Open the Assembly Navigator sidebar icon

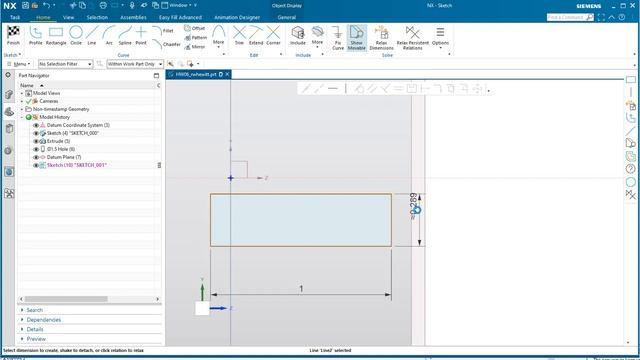click(x=9, y=95)
